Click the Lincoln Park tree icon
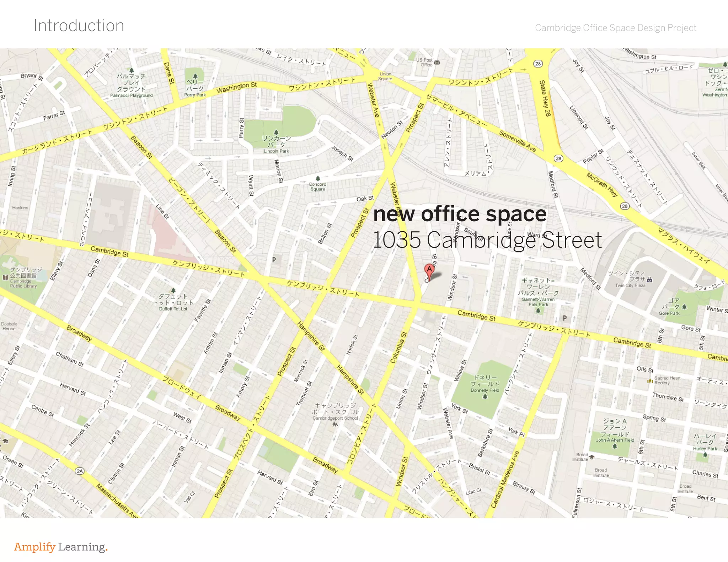728x562 pixels. (x=276, y=133)
